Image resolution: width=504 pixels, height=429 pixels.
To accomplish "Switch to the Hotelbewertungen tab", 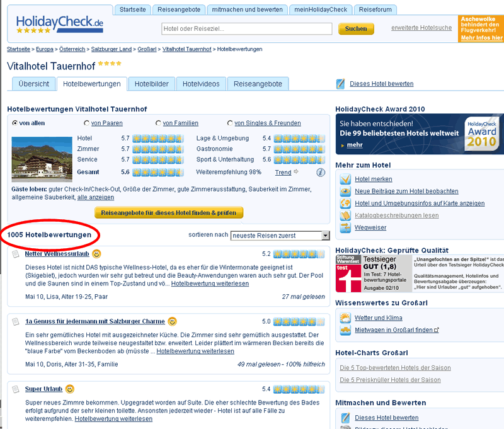I will pos(92,84).
